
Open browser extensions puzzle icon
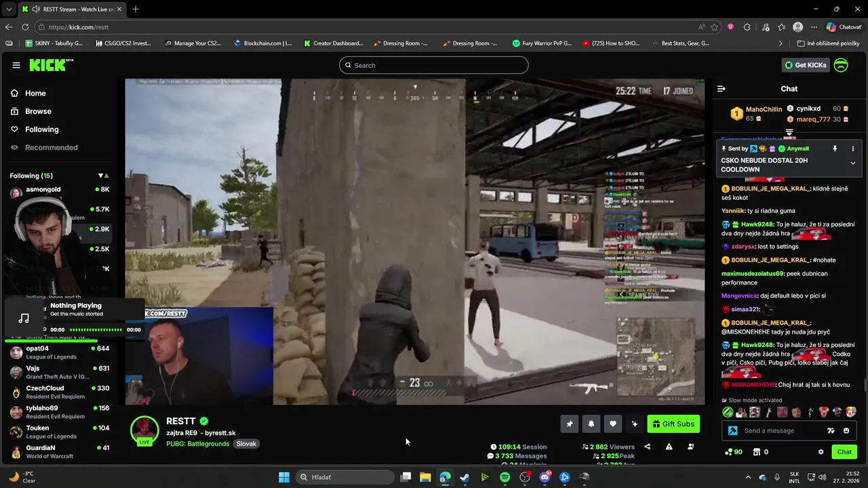[747, 27]
